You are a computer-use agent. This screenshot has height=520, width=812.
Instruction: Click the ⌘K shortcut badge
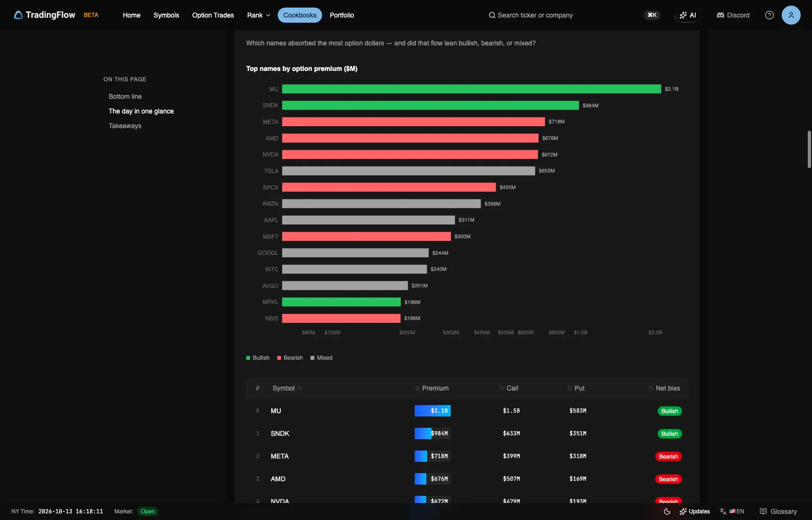point(652,15)
